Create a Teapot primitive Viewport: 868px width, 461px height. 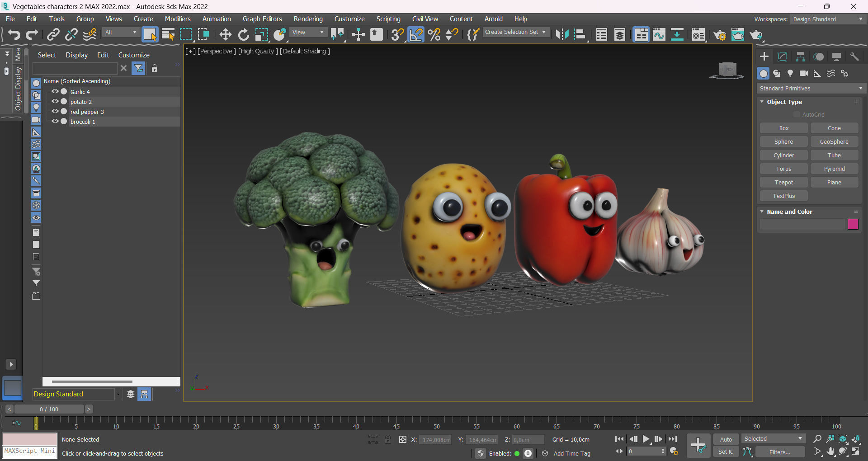(784, 182)
